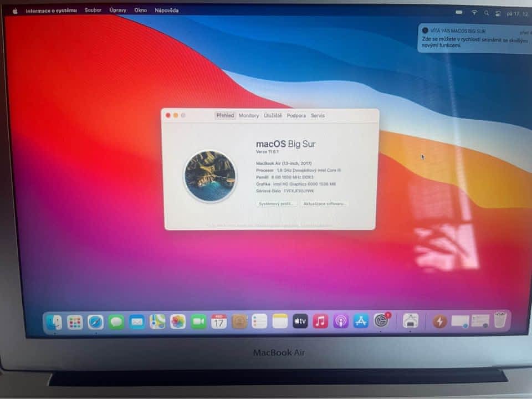The width and height of the screenshot is (532, 399).
Task: Open the Okno menu
Action: [140, 11]
